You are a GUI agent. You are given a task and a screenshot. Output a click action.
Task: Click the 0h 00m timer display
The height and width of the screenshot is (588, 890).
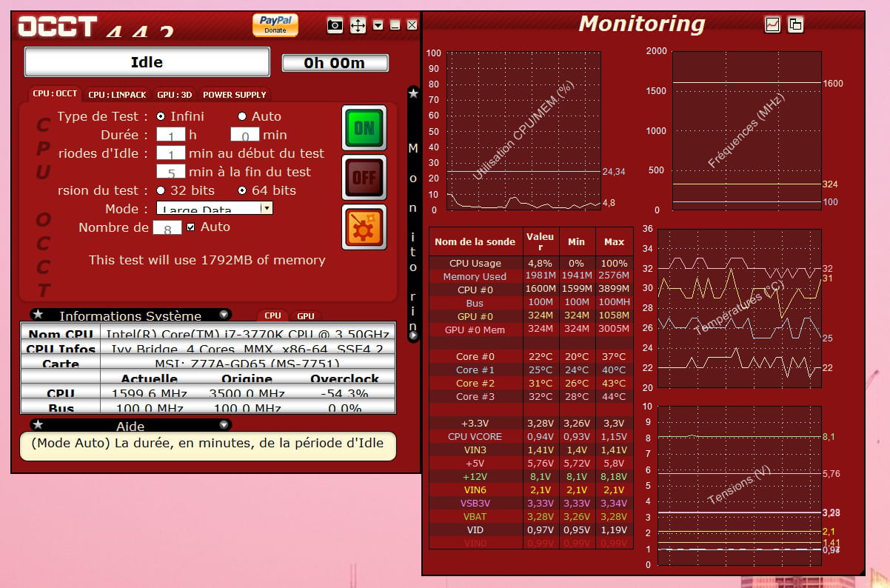335,63
